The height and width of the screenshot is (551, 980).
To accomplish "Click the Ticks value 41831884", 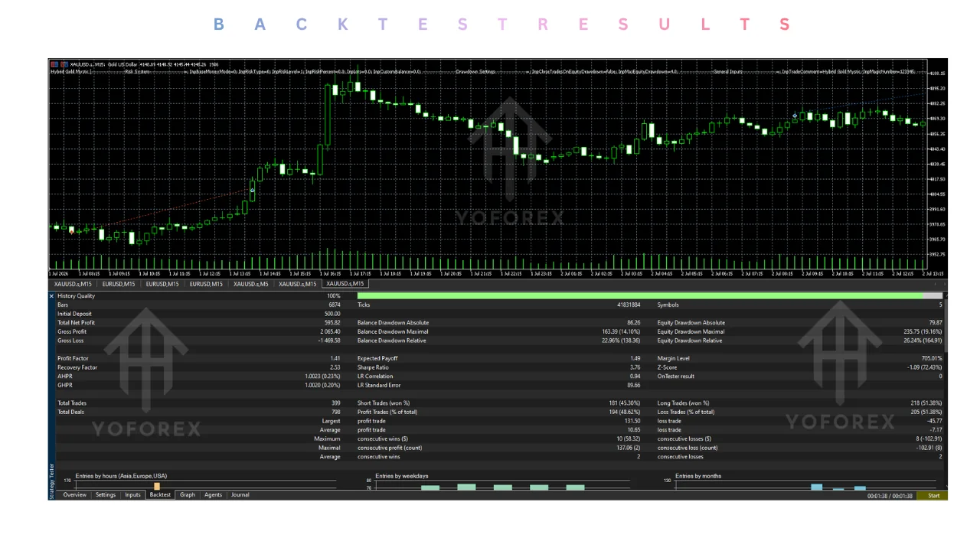I will [x=629, y=305].
